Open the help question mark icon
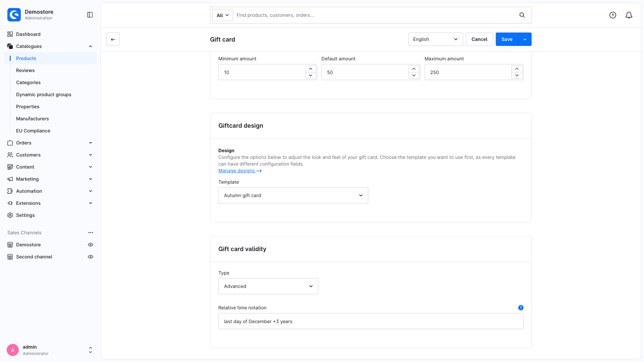 613,15
